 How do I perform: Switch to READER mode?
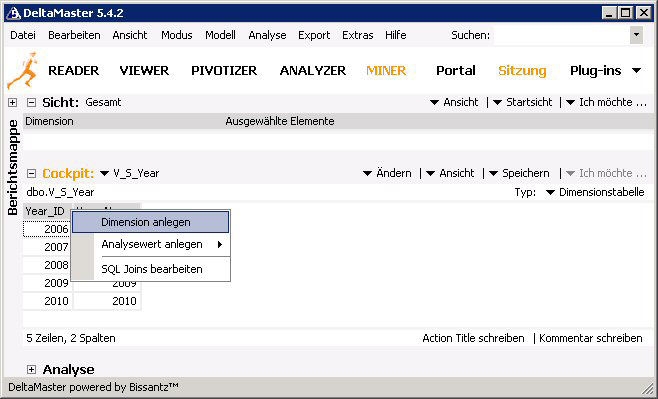(x=74, y=70)
